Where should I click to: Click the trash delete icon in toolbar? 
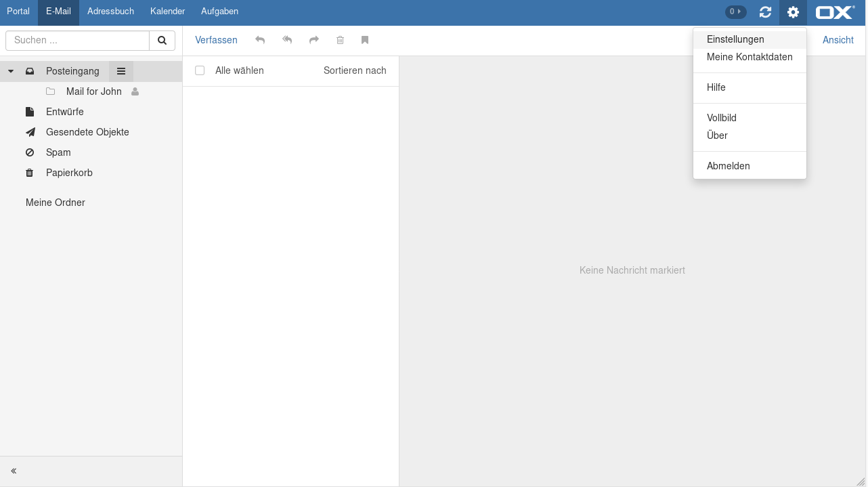[x=341, y=40]
